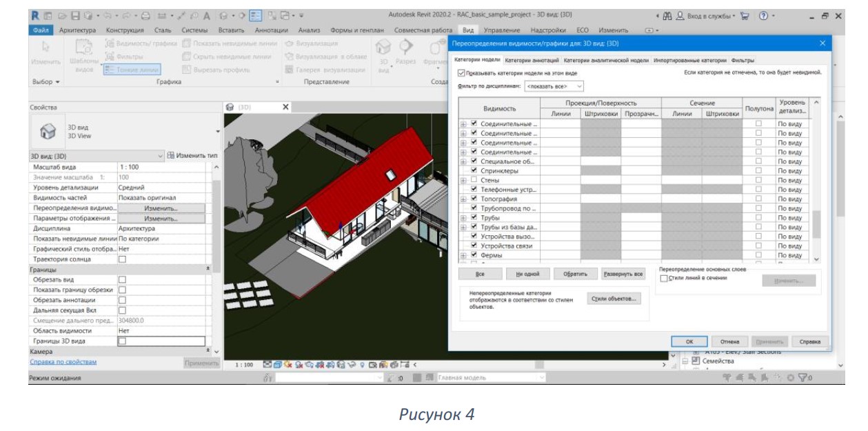Uncheck the Топография visibility checkbox
Viewport: 868px width, 431px height.
tap(474, 199)
